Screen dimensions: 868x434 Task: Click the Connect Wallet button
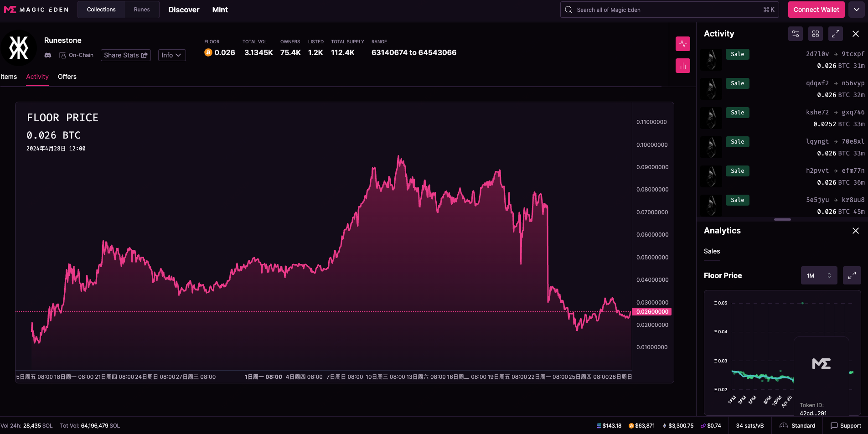(816, 10)
